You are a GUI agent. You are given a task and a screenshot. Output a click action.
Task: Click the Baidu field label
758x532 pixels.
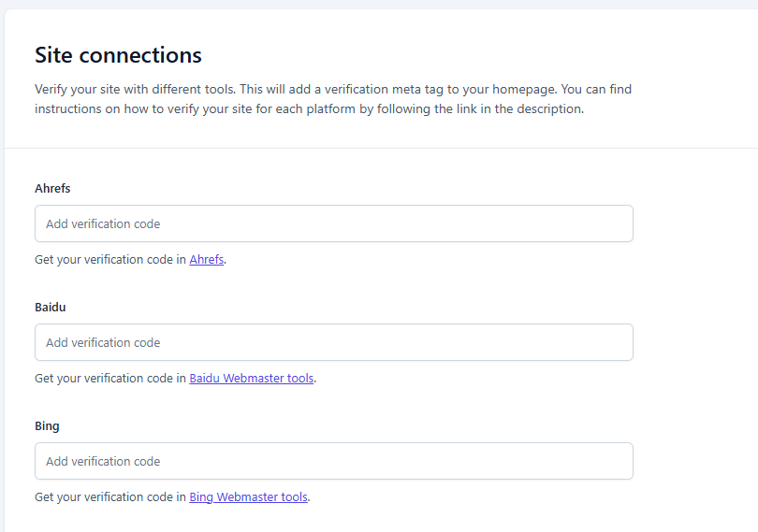point(51,308)
